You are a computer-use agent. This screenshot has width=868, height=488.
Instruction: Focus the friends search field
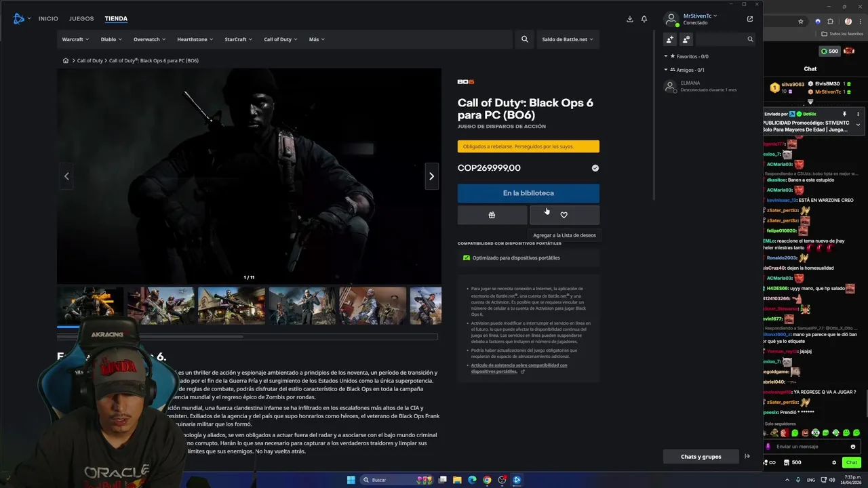724,39
